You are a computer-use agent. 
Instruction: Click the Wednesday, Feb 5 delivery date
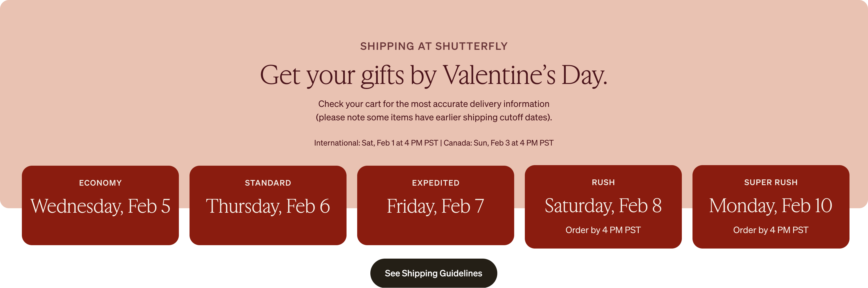(x=100, y=206)
